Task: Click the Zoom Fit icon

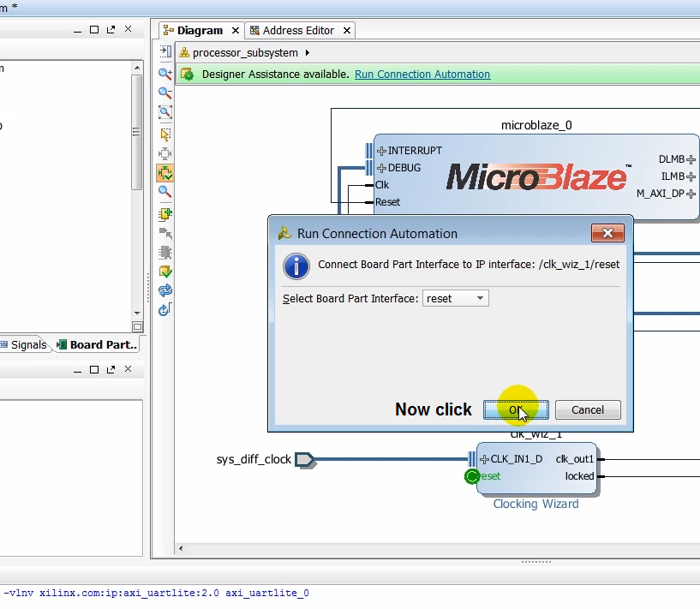Action: (x=165, y=112)
